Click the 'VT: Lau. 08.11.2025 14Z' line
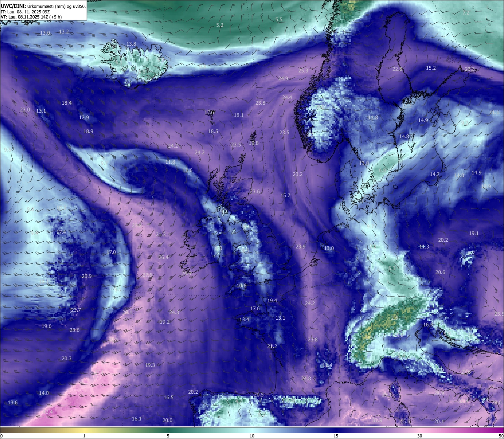The width and height of the screenshot is (504, 439). [24, 17]
